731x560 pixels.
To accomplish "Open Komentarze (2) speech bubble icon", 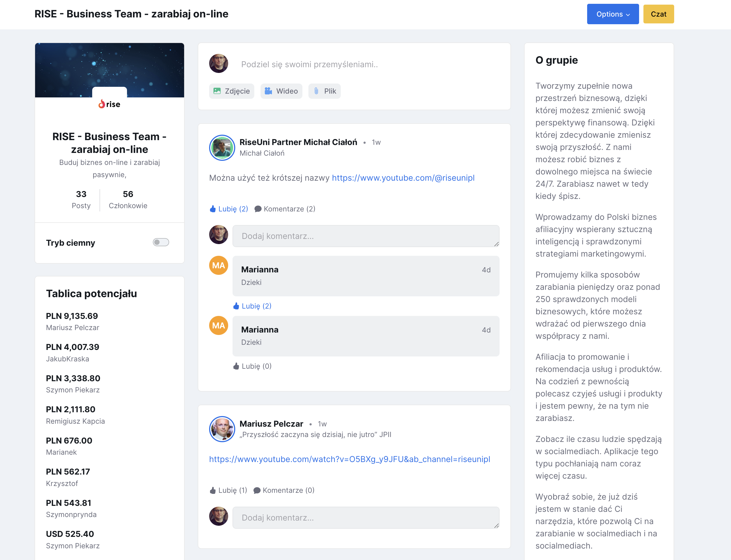I will pos(258,209).
